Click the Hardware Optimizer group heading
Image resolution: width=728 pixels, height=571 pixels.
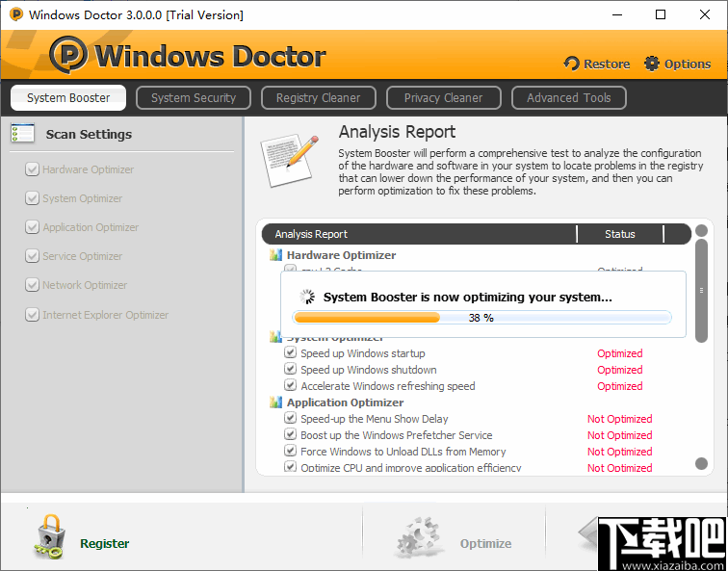pyautogui.click(x=341, y=255)
